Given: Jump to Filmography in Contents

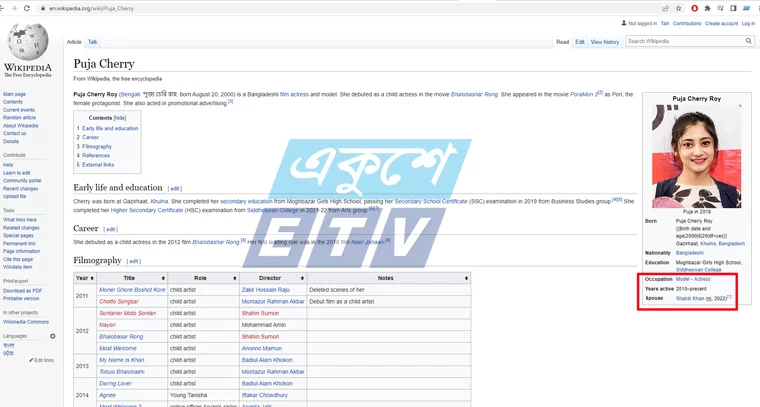Looking at the screenshot, I should pos(97,146).
